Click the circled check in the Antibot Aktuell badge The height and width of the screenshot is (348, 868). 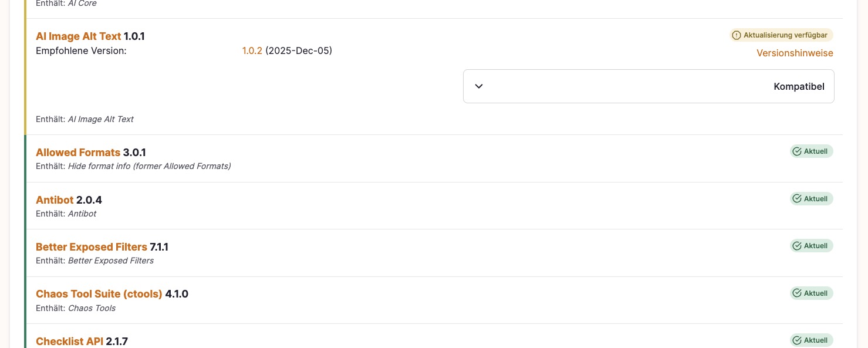point(797,198)
